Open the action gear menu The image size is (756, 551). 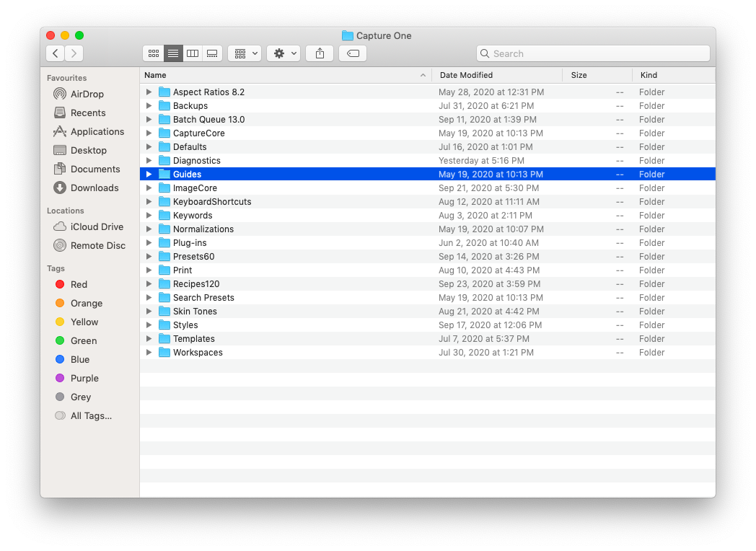tap(284, 53)
